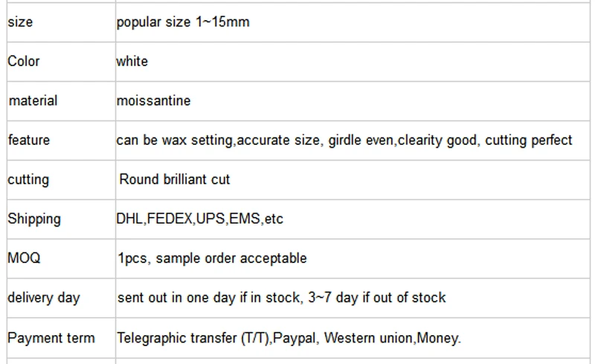
Task: Select the "1pcs, sample order acceptable" text
Action: pos(212,259)
